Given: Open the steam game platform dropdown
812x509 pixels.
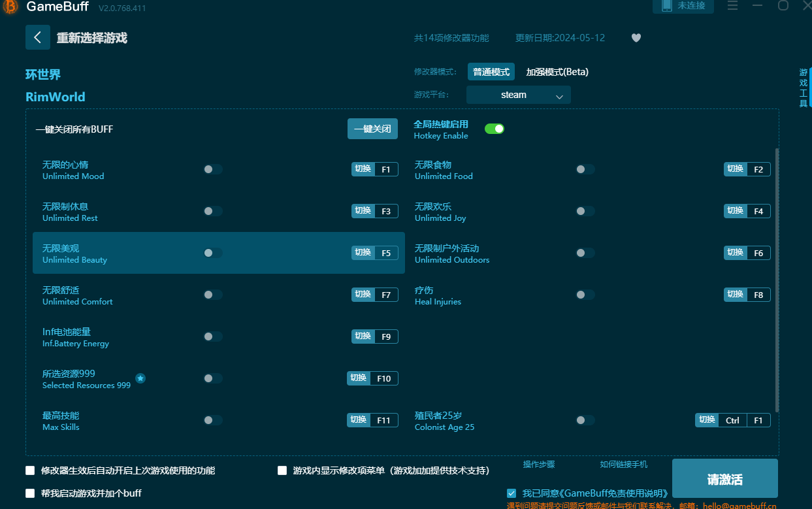Looking at the screenshot, I should coord(519,95).
